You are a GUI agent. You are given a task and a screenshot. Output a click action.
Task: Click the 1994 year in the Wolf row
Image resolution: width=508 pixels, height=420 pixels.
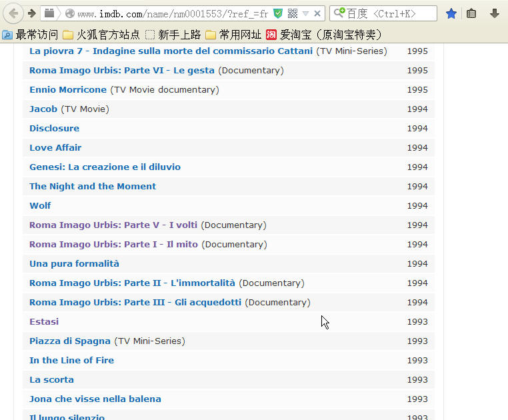[417, 206]
